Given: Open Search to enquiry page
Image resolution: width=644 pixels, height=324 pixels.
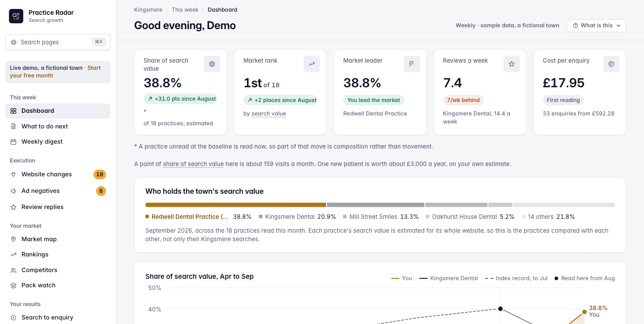Looking at the screenshot, I should coord(58,318).
